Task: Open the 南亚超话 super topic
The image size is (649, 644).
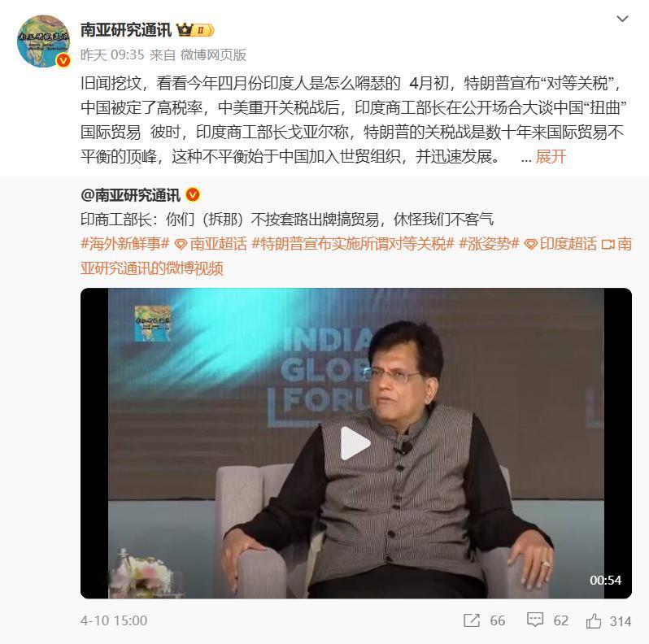Action: (211, 244)
